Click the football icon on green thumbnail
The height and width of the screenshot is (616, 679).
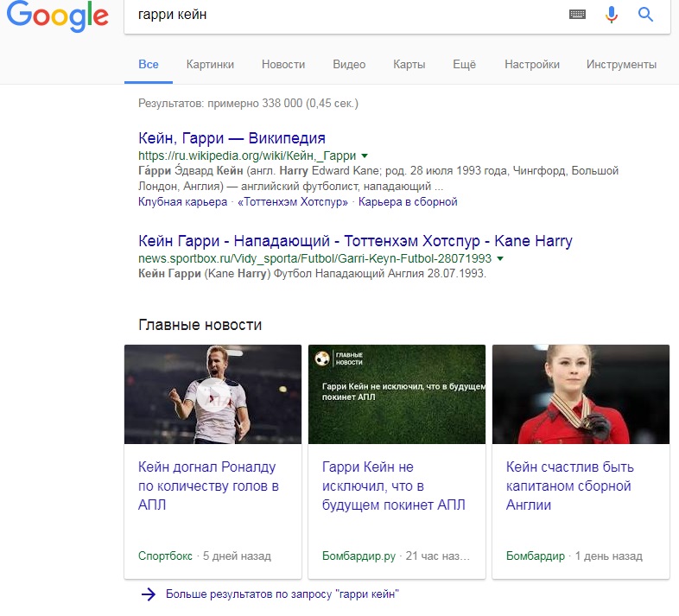(322, 359)
